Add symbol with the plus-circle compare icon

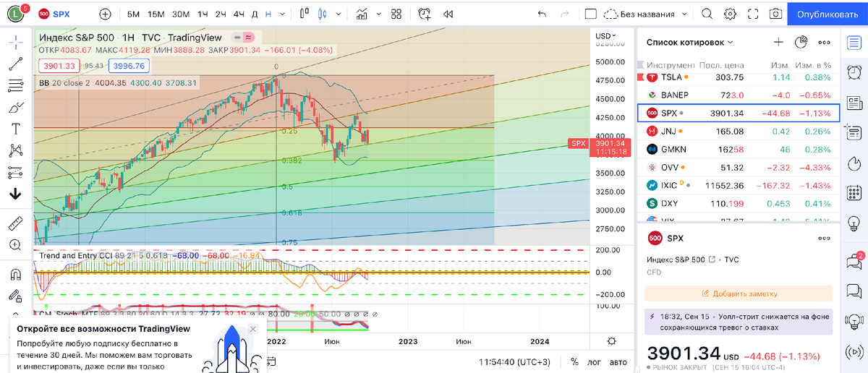pos(106,14)
